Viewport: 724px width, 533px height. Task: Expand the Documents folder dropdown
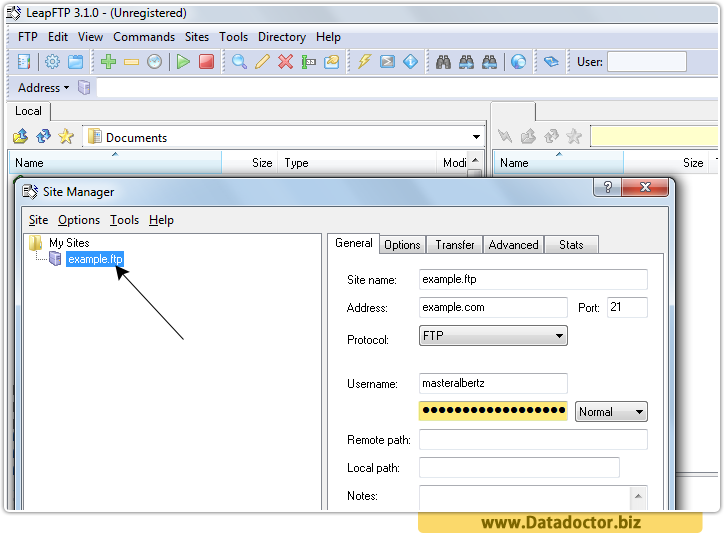click(476, 137)
